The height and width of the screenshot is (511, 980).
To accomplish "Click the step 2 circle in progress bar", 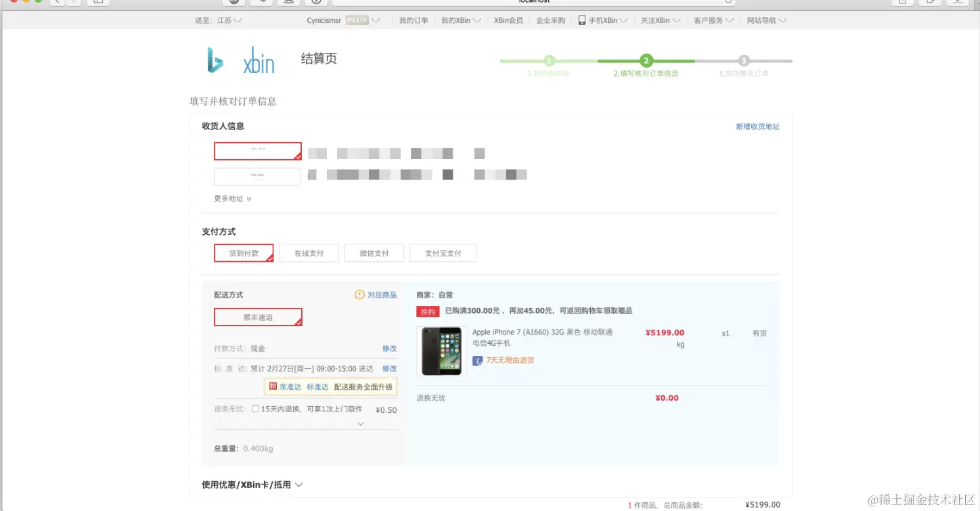I will (646, 60).
